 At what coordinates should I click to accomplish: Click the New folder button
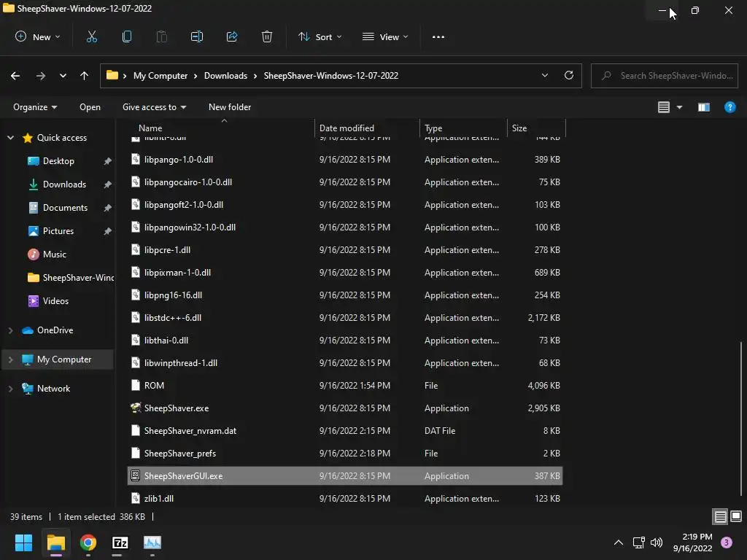[x=230, y=107]
